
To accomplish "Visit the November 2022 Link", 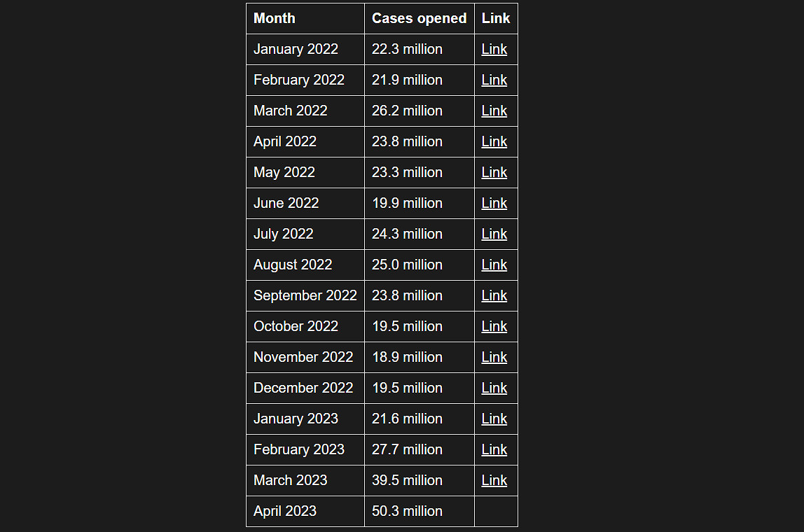I will (x=494, y=357).
